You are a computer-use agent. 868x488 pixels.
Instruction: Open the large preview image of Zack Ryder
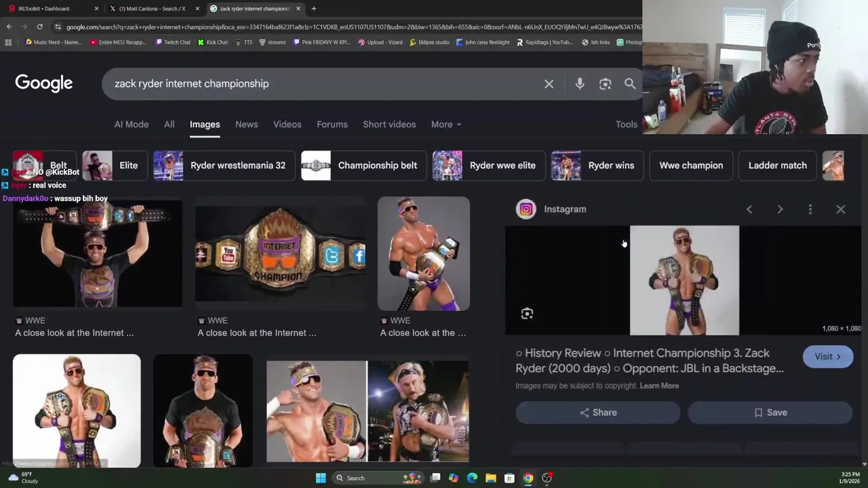684,281
